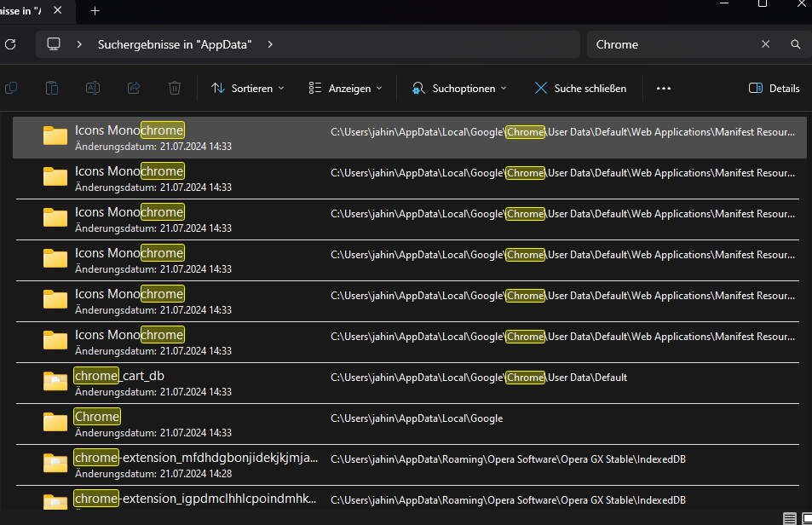812x525 pixels.
Task: Select the search results tab title
Action: pos(20,11)
